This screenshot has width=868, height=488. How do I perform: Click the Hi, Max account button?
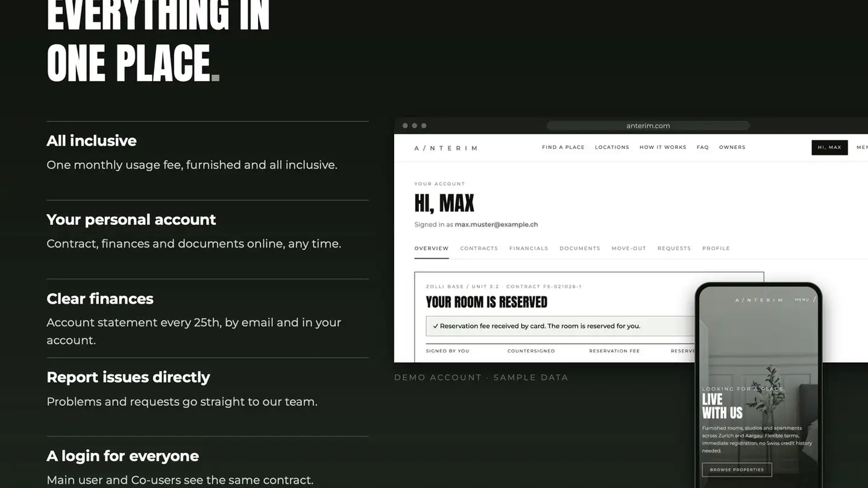(x=829, y=148)
